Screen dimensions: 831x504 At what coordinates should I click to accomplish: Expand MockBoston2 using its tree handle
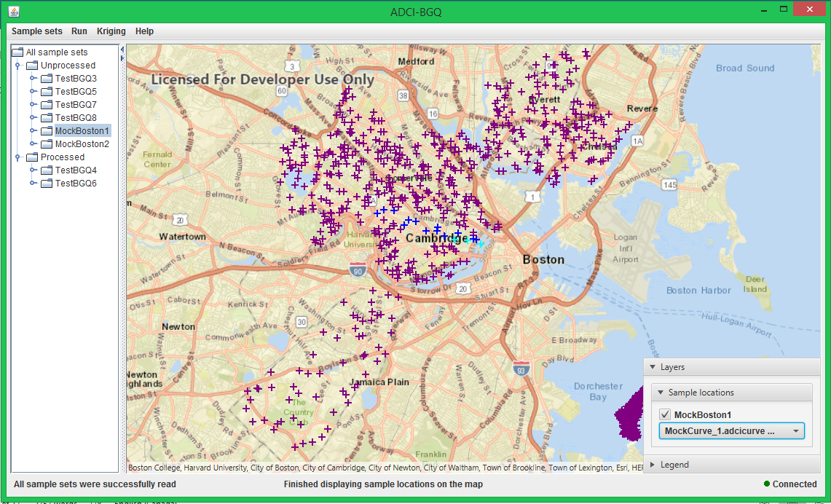tap(33, 144)
